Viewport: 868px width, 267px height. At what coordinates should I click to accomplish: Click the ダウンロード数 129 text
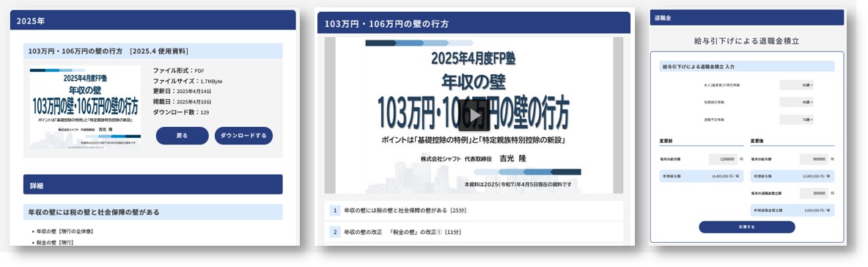click(x=181, y=112)
